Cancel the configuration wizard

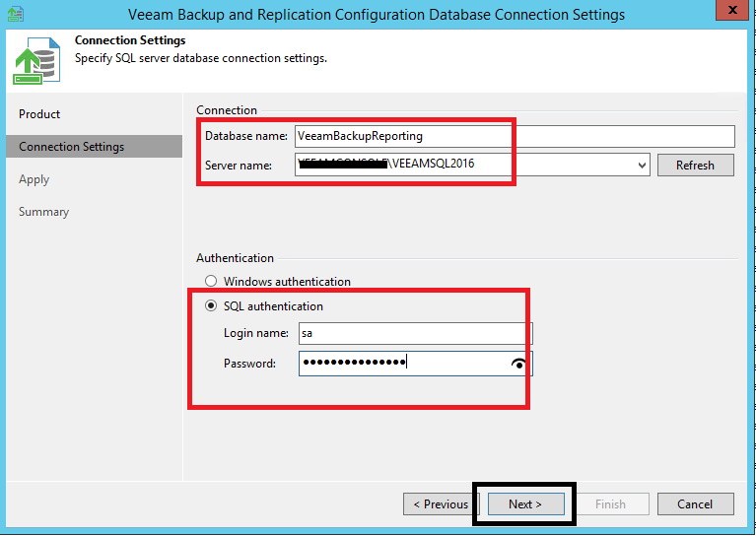695,504
